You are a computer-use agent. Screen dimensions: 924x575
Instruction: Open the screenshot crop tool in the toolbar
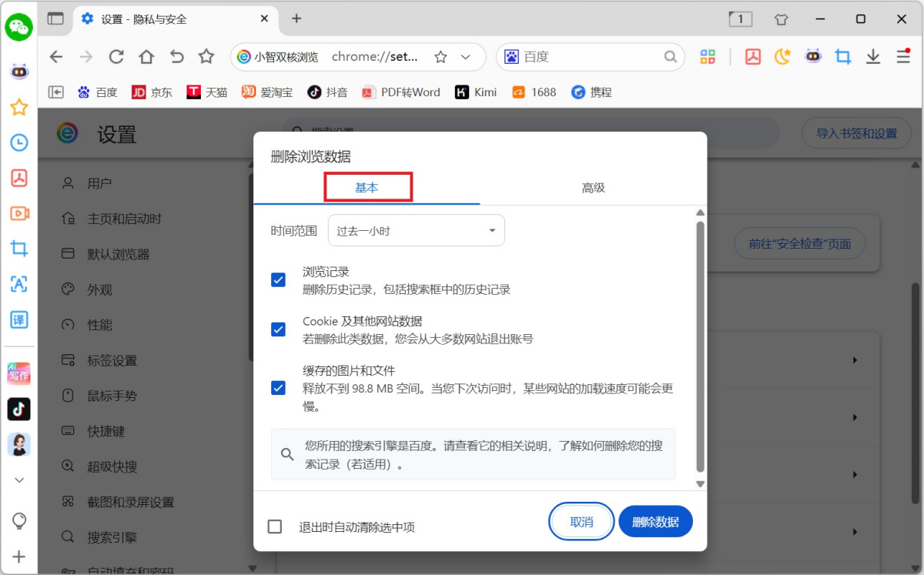pos(842,56)
